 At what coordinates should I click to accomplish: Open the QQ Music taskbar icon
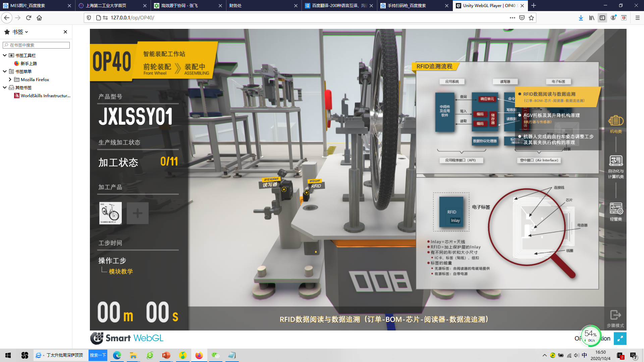tap(183, 355)
